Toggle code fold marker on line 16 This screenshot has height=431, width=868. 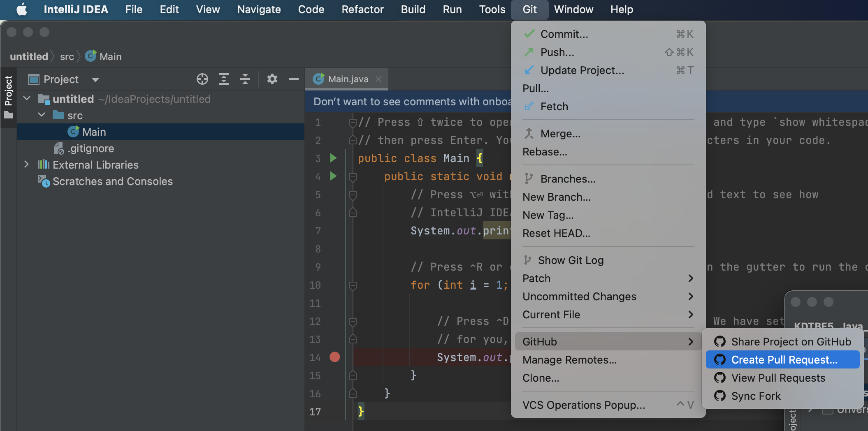pos(353,394)
